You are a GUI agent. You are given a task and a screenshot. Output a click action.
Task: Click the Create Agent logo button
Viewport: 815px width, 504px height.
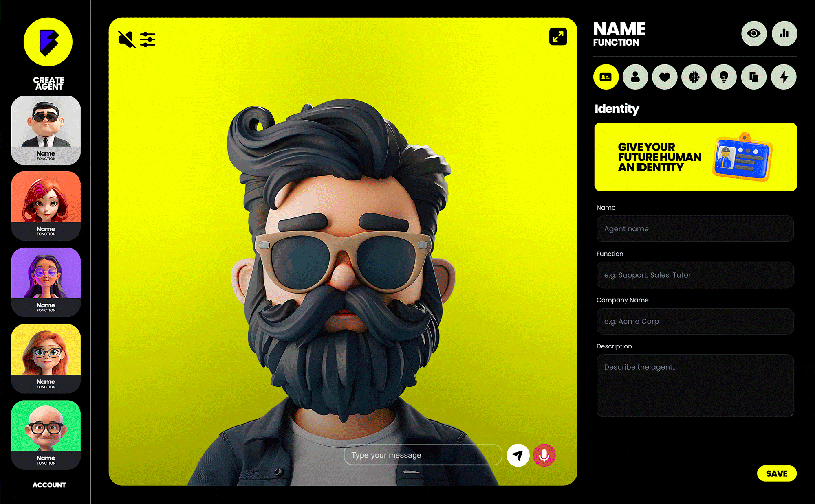[x=48, y=42]
